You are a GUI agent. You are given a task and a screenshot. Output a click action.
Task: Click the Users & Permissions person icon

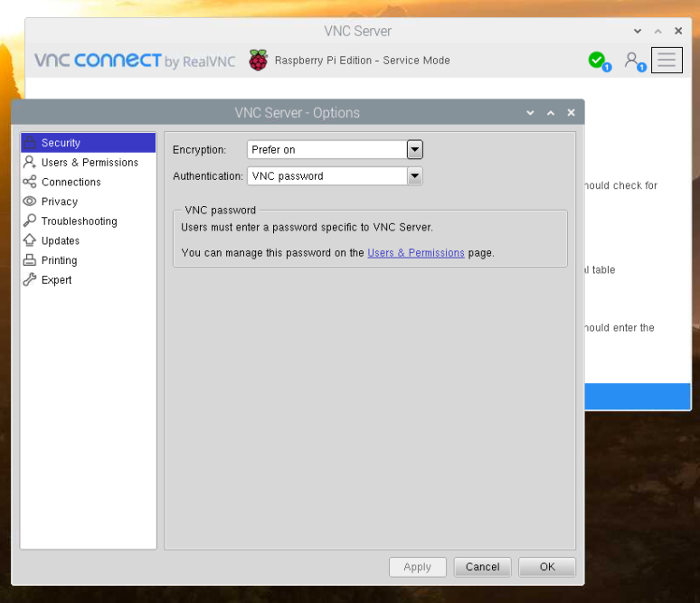pos(30,162)
